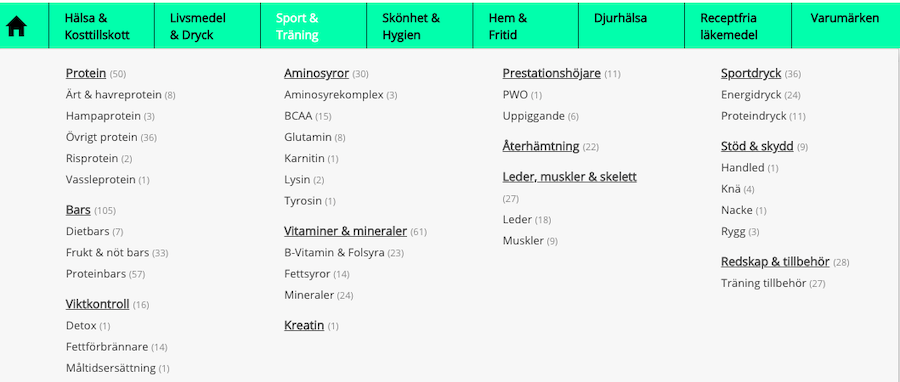Select the Energidryck subcategory
This screenshot has width=900, height=382.
[x=752, y=95]
